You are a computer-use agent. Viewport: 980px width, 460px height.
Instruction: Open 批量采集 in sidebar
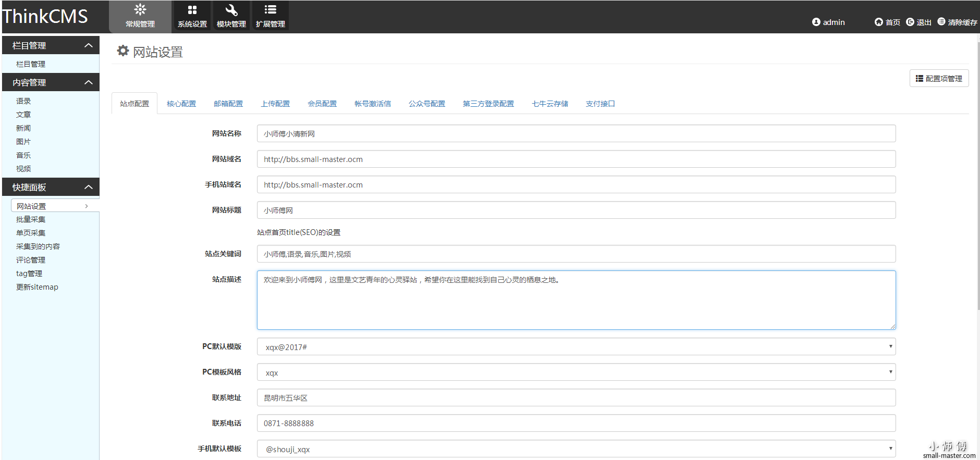31,219
